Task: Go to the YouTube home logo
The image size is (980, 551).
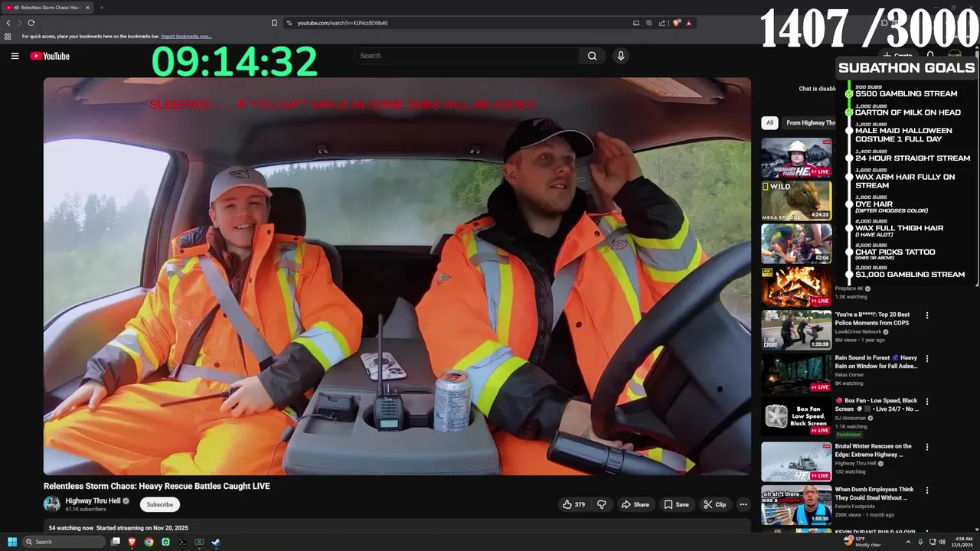Action: point(50,56)
